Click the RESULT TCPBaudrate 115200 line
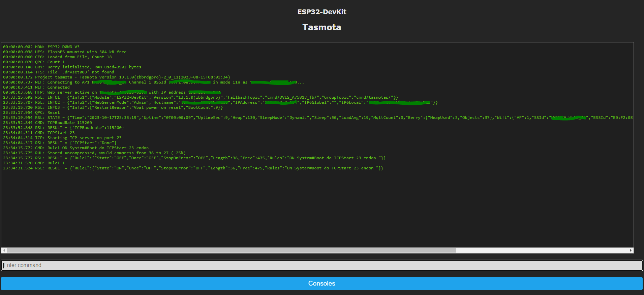Image resolution: width=644 pixels, height=295 pixels. click(x=64, y=128)
